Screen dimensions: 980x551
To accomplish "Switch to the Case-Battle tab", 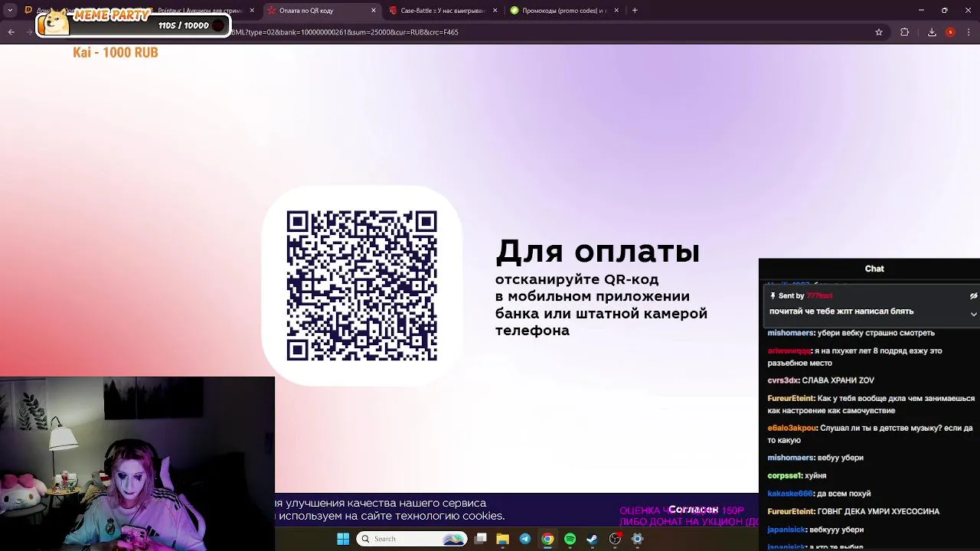I will point(443,11).
